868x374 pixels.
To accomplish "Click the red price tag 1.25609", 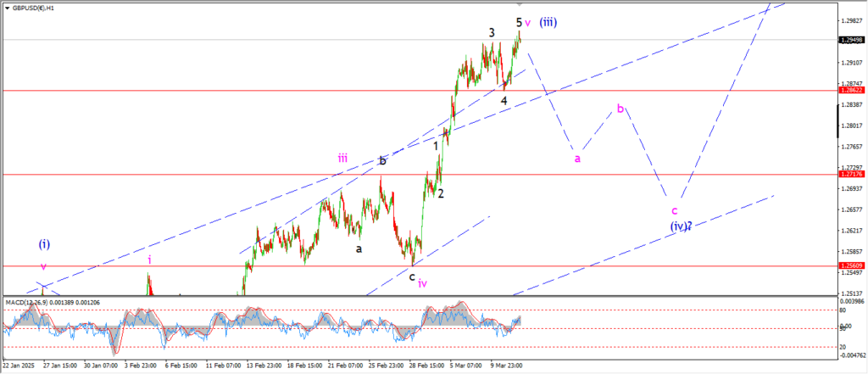I will tap(851, 266).
